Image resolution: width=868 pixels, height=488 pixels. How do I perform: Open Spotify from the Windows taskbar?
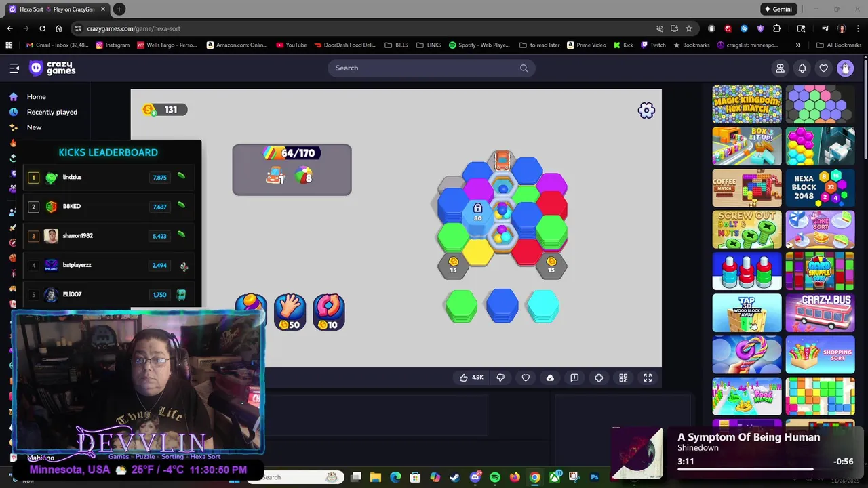click(494, 477)
